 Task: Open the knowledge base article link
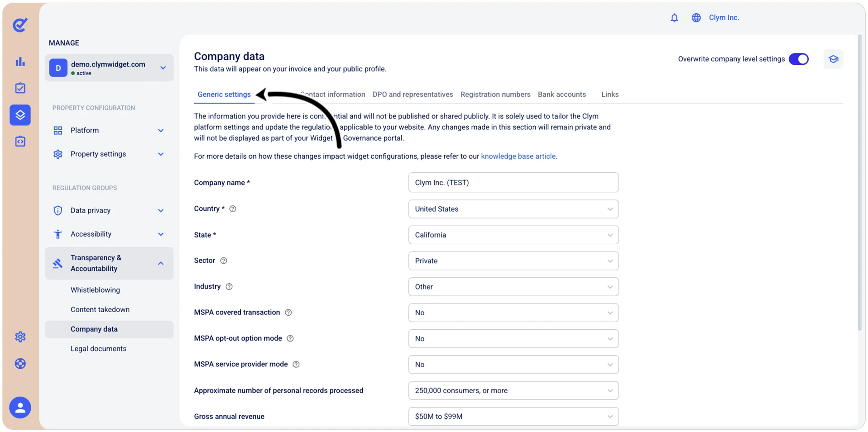tap(518, 156)
